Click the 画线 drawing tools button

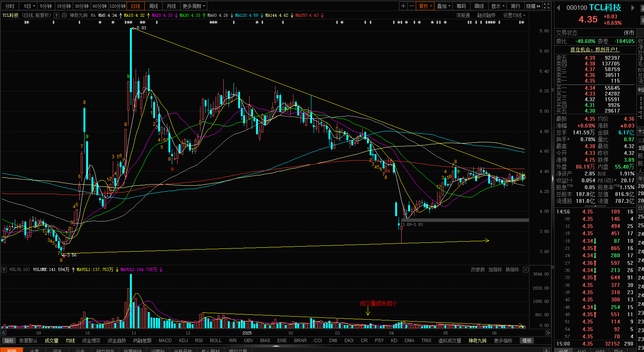click(479, 6)
